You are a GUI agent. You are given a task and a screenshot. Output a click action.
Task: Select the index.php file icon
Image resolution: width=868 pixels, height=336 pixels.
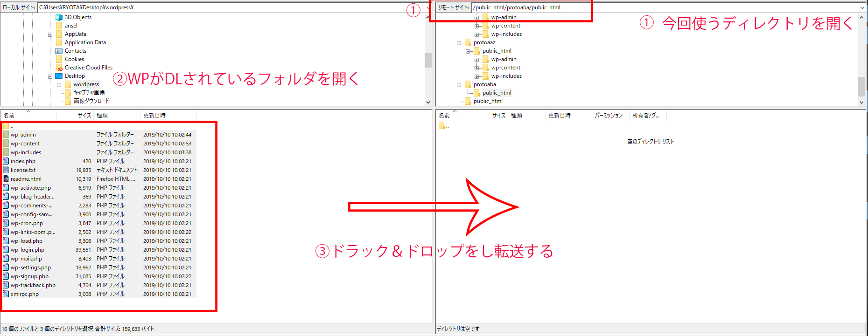pyautogui.click(x=6, y=161)
